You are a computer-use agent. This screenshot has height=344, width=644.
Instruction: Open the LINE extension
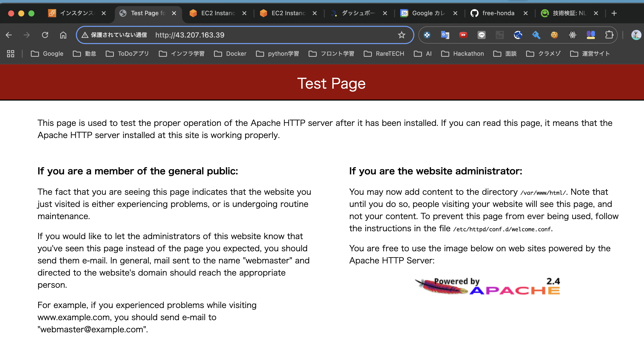tap(482, 35)
